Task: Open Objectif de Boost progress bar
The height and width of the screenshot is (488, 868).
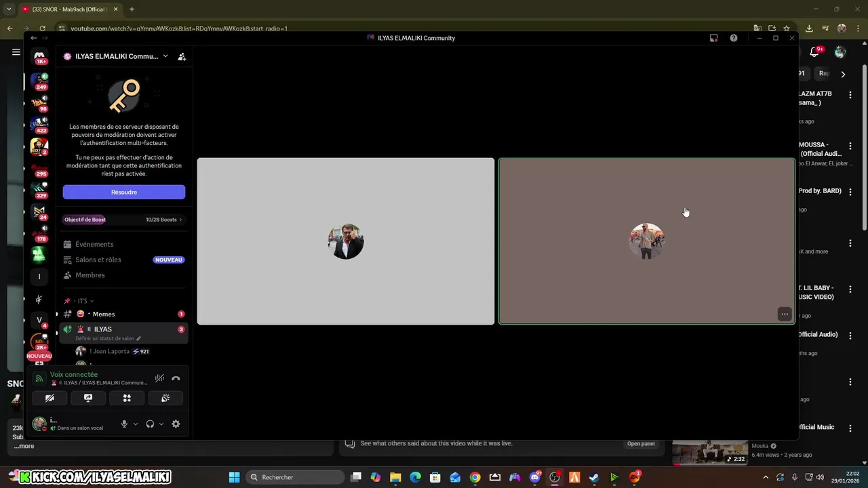Action: pyautogui.click(x=123, y=220)
